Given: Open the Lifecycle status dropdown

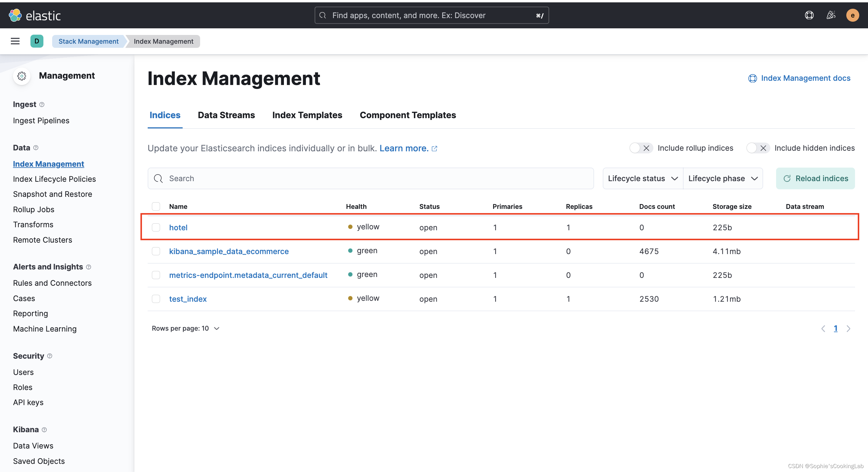Looking at the screenshot, I should (x=643, y=178).
